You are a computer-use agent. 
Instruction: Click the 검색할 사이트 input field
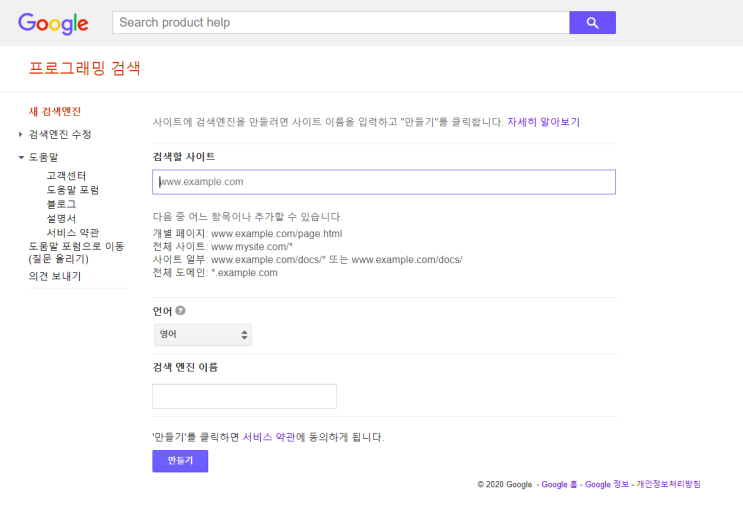coord(384,182)
